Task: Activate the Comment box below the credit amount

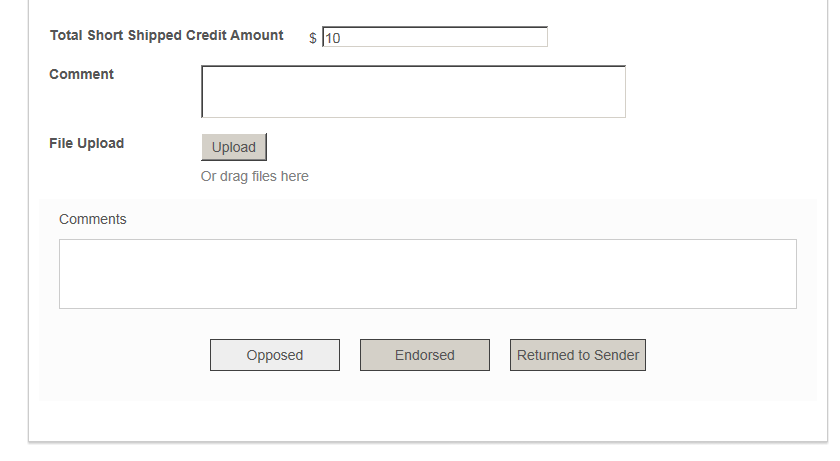Action: pos(414,92)
